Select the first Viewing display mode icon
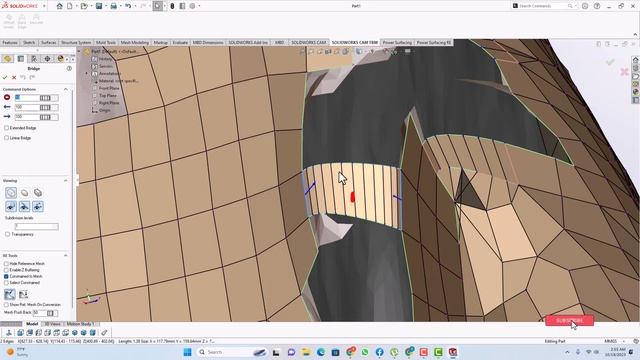 click(x=11, y=193)
